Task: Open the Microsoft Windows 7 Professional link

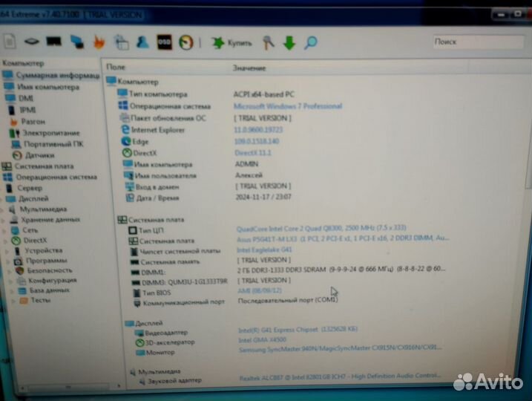Action: coord(287,106)
